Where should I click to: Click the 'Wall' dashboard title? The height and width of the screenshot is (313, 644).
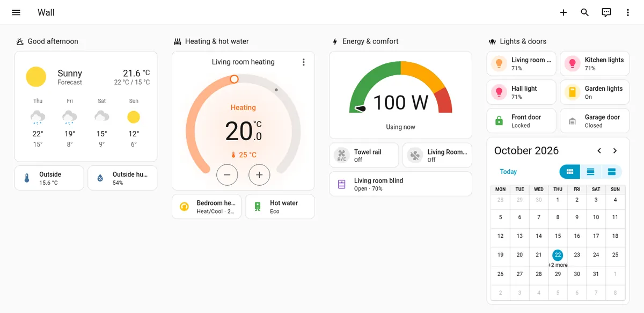point(46,12)
